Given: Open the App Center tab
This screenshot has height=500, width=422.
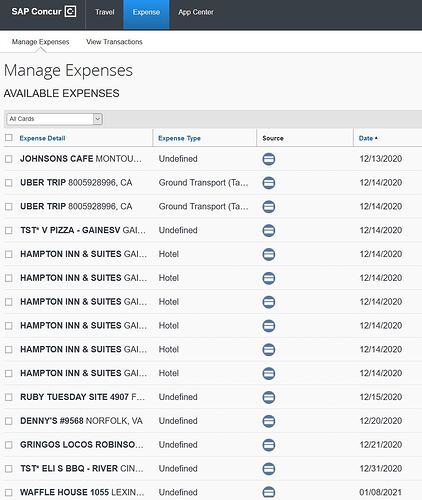Looking at the screenshot, I should 196,12.
